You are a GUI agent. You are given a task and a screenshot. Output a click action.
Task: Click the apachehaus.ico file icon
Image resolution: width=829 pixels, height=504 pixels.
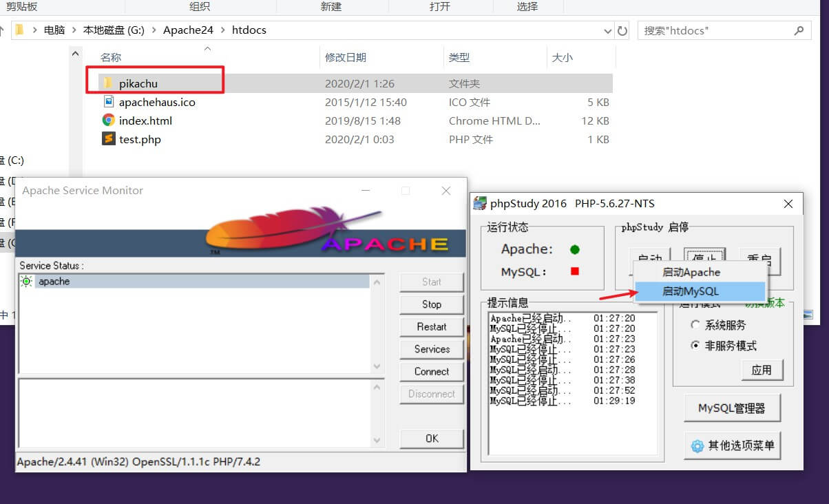coord(108,102)
